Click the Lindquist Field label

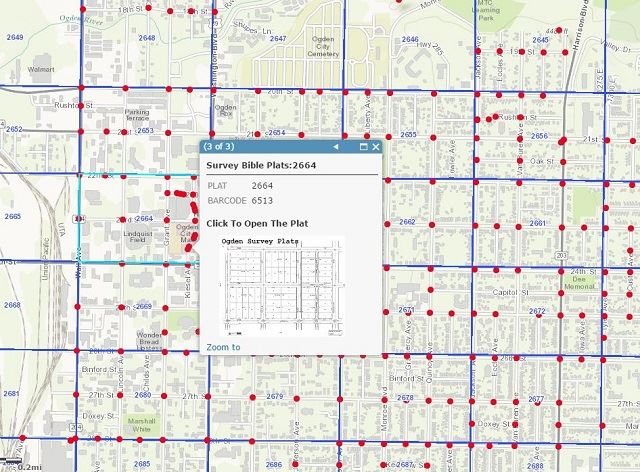[139, 236]
